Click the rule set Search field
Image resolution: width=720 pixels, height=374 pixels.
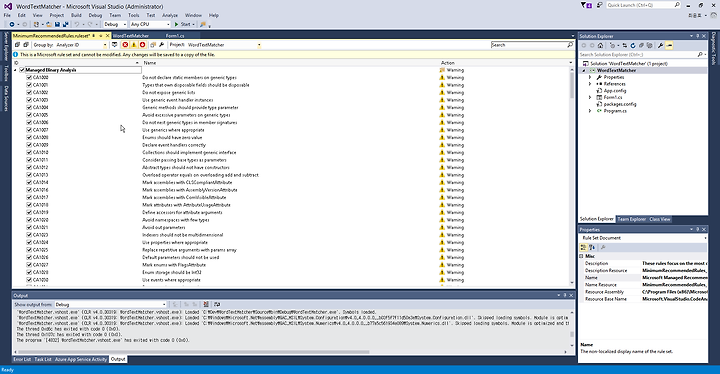tap(532, 45)
